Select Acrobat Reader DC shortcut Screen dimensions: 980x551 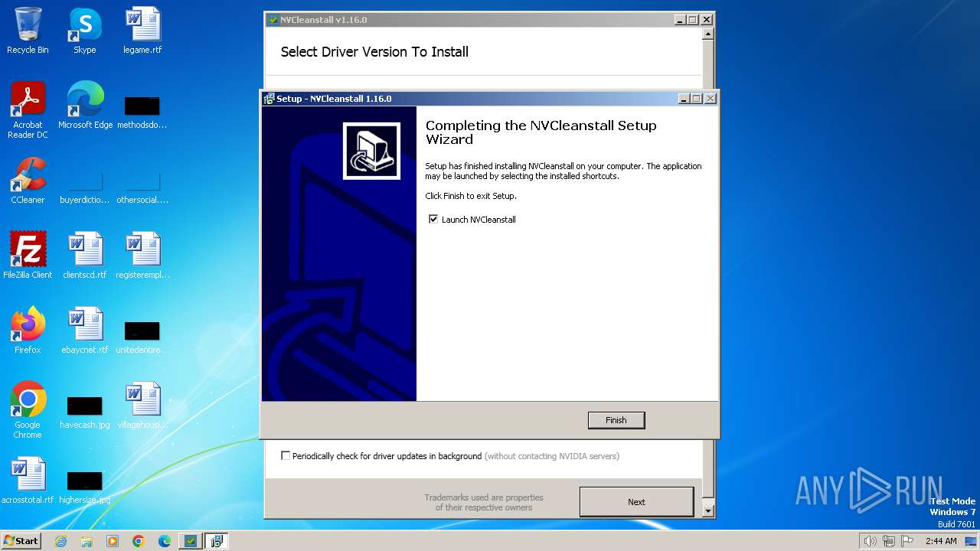(28, 111)
